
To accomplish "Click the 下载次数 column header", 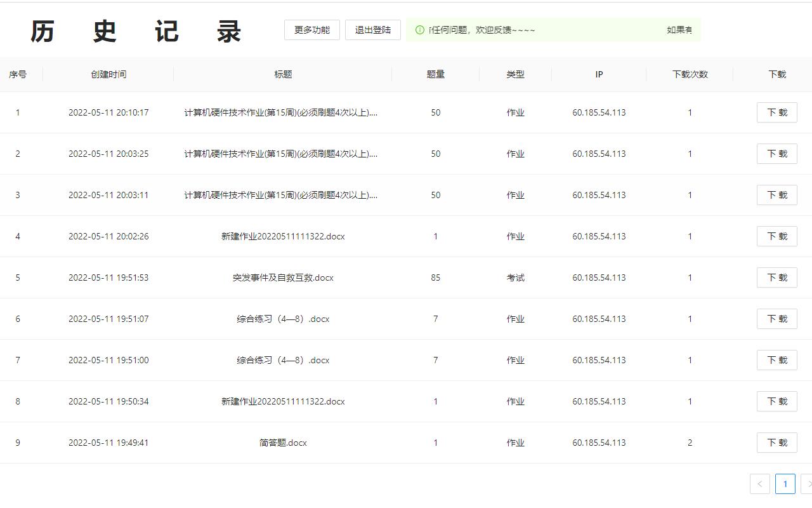I will tap(690, 74).
